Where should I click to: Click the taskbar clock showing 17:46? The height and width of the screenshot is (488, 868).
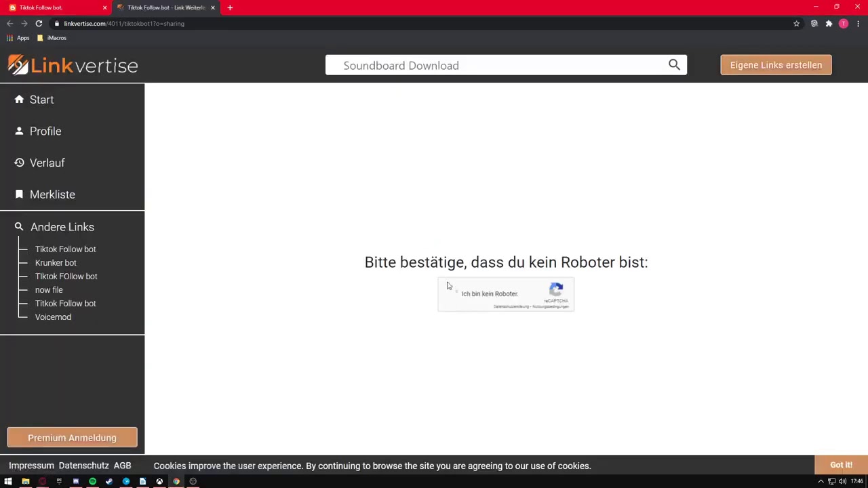coord(857,481)
